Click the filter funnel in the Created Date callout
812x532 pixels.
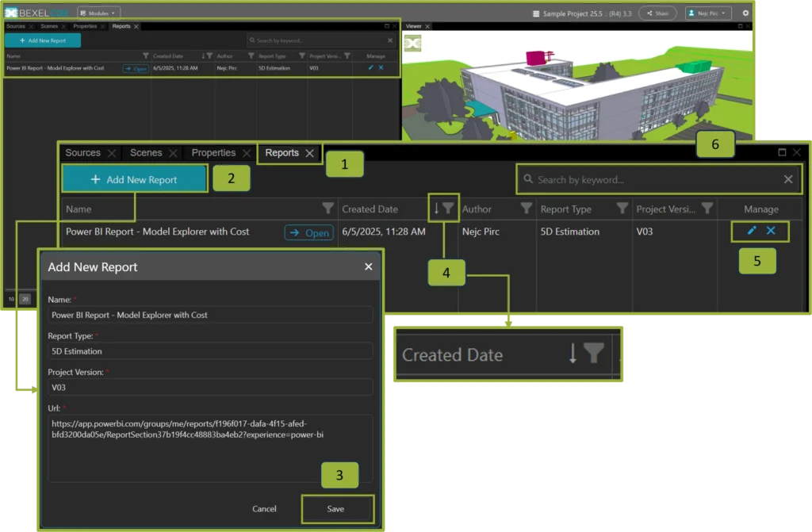[x=594, y=353]
